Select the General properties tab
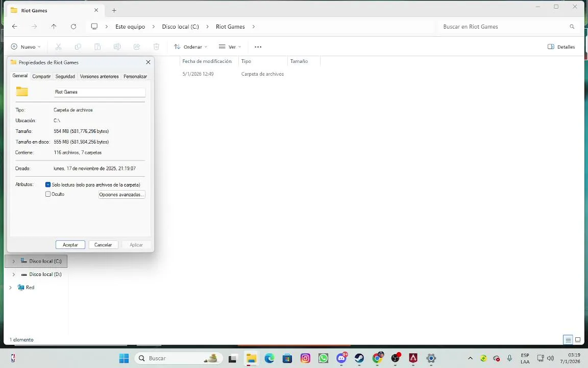This screenshot has width=588, height=368. pos(20,76)
